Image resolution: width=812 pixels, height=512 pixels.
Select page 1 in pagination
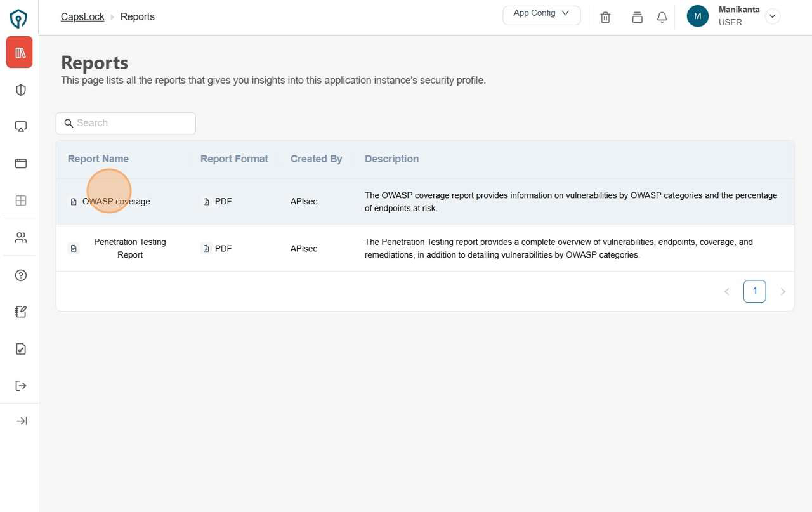754,291
